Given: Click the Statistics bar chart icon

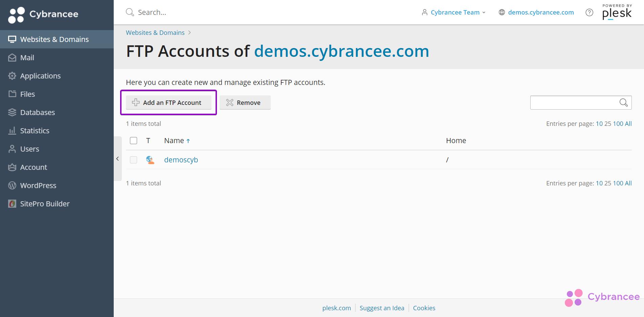Looking at the screenshot, I should click(12, 131).
